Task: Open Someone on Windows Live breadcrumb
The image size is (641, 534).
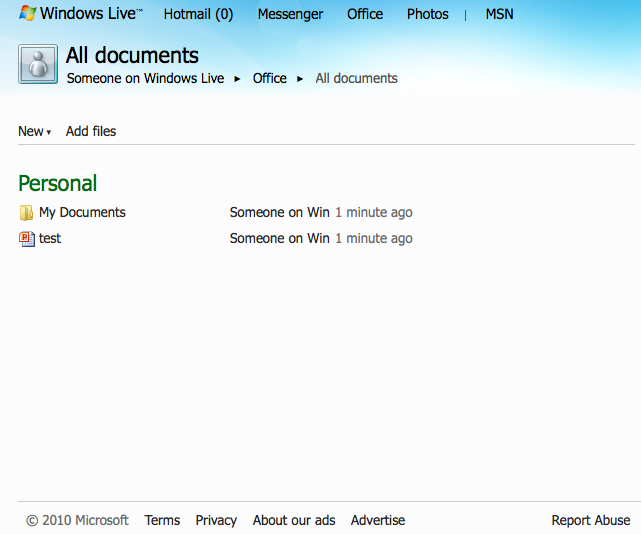Action: coord(146,78)
